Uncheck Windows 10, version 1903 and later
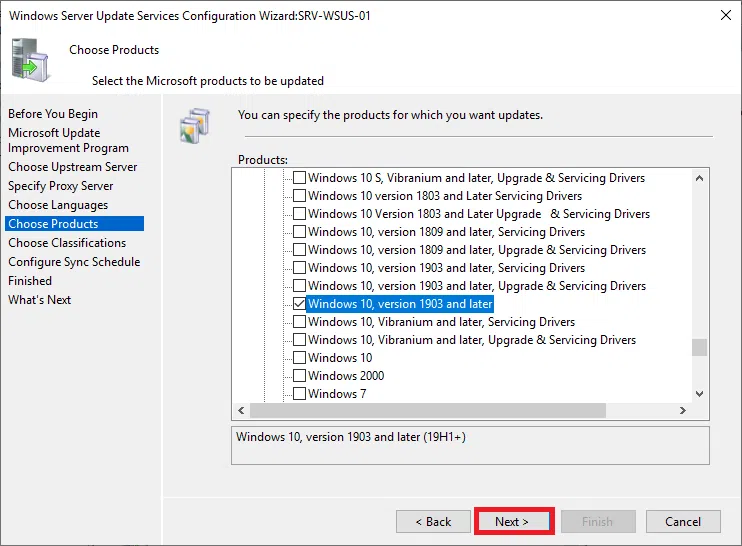The height and width of the screenshot is (546, 742). click(x=299, y=304)
